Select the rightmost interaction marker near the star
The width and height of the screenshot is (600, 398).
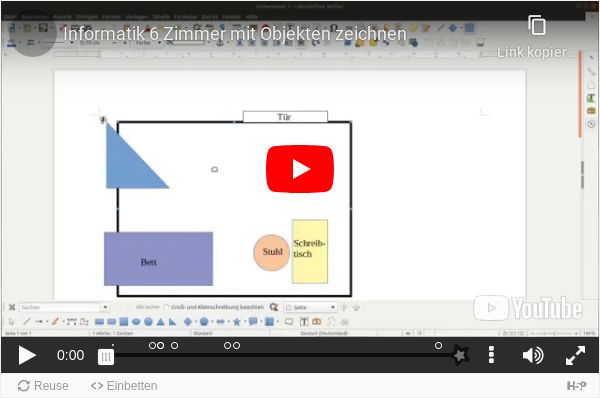(x=439, y=346)
